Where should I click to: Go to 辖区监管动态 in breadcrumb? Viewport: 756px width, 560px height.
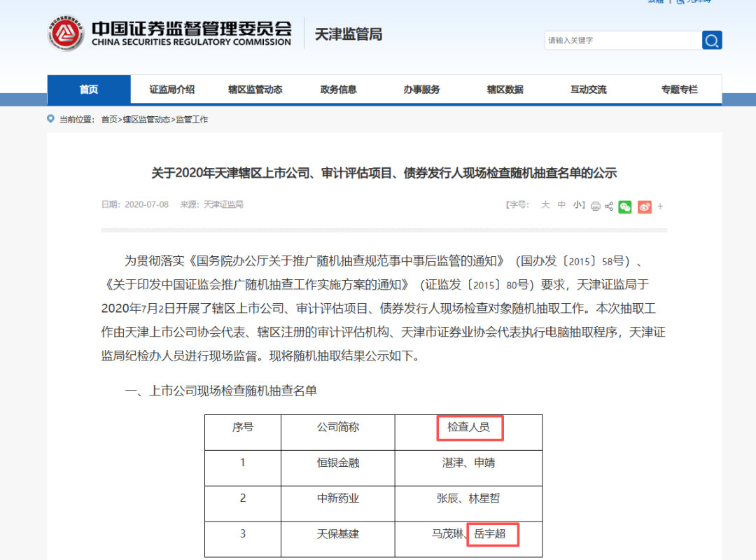point(146,119)
